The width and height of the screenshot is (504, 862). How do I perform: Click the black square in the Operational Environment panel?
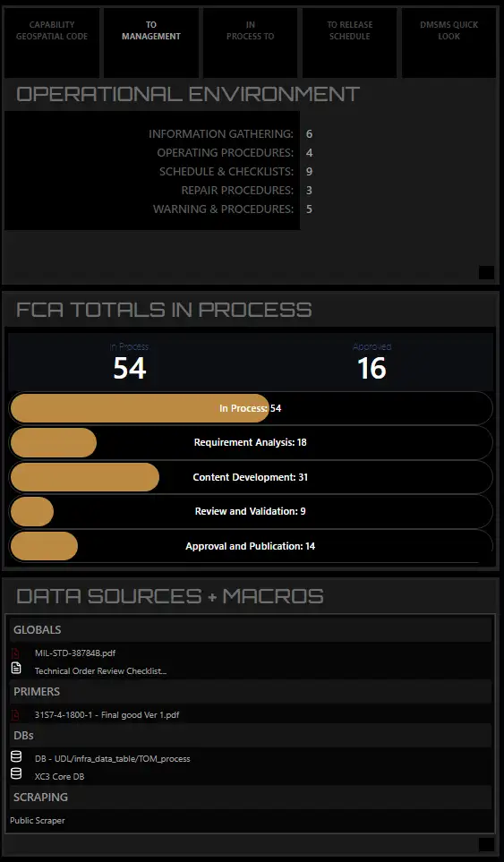pyautogui.click(x=486, y=273)
